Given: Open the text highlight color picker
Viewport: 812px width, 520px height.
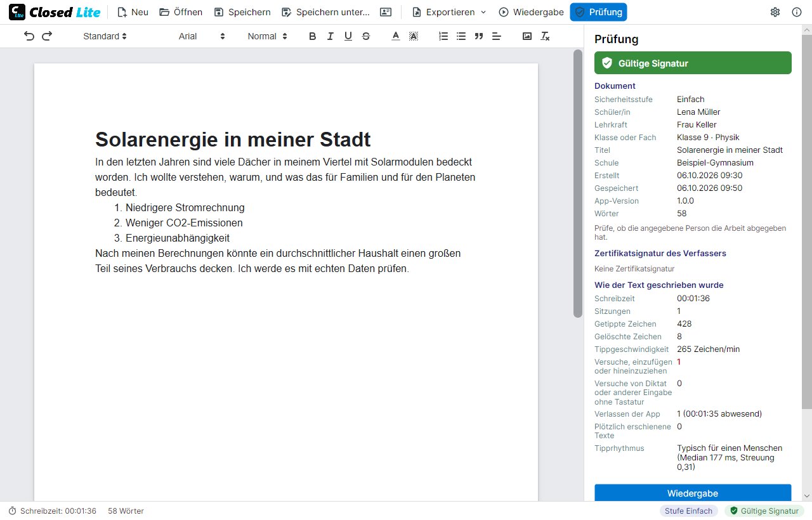Looking at the screenshot, I should pyautogui.click(x=414, y=36).
